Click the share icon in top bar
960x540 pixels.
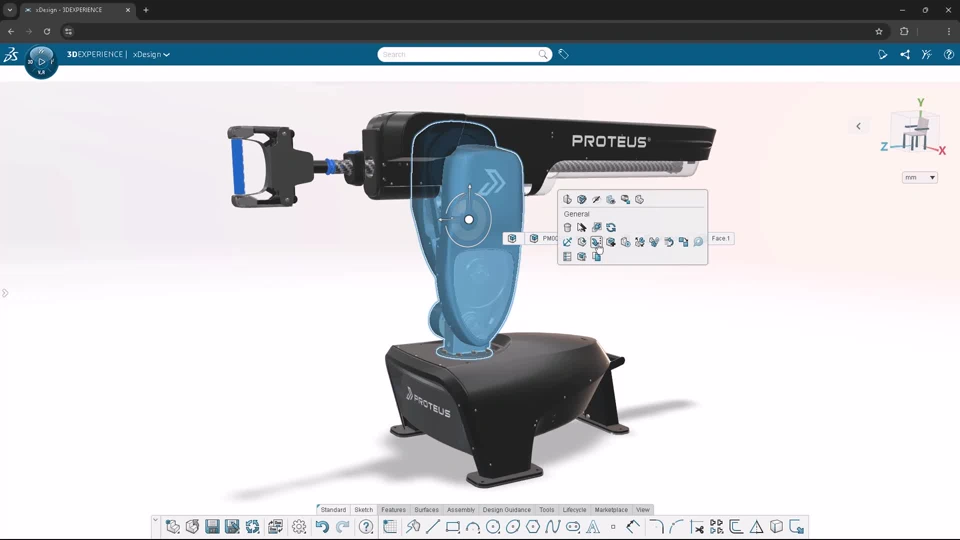(905, 54)
